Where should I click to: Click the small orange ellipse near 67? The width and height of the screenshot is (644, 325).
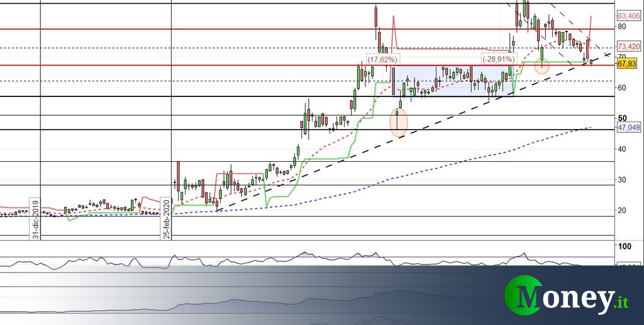pyautogui.click(x=543, y=67)
